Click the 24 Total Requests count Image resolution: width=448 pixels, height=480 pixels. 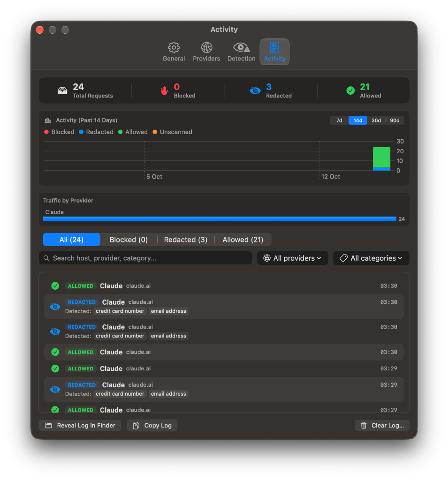click(78, 87)
